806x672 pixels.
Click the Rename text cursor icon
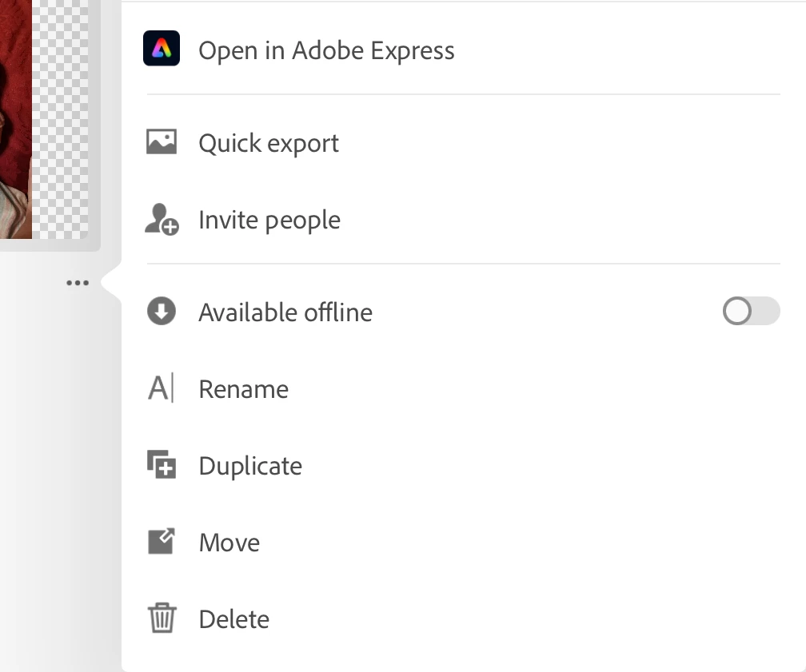pos(162,388)
